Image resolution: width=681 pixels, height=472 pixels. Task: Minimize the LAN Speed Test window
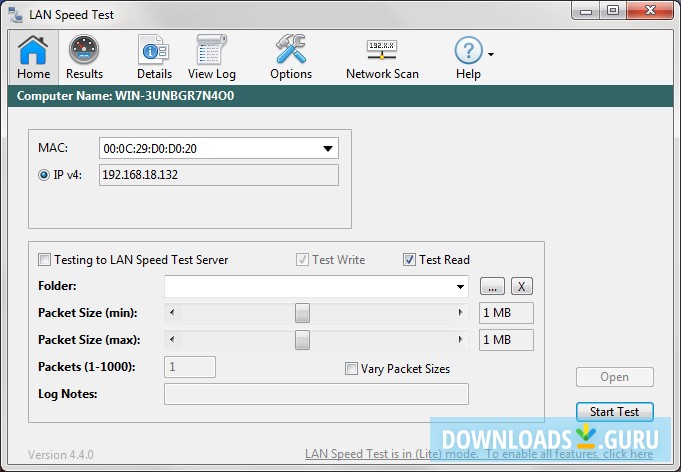click(x=586, y=11)
